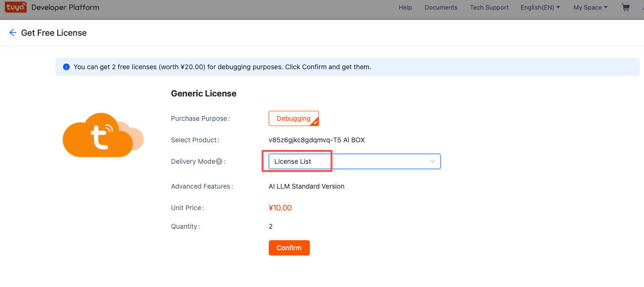Image resolution: width=644 pixels, height=287 pixels.
Task: Click the question mark beside Delivery Mode
Action: [x=219, y=161]
